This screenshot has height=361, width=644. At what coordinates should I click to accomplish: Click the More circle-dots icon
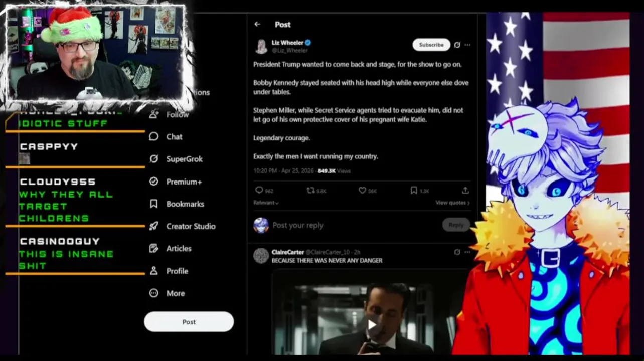click(x=154, y=293)
